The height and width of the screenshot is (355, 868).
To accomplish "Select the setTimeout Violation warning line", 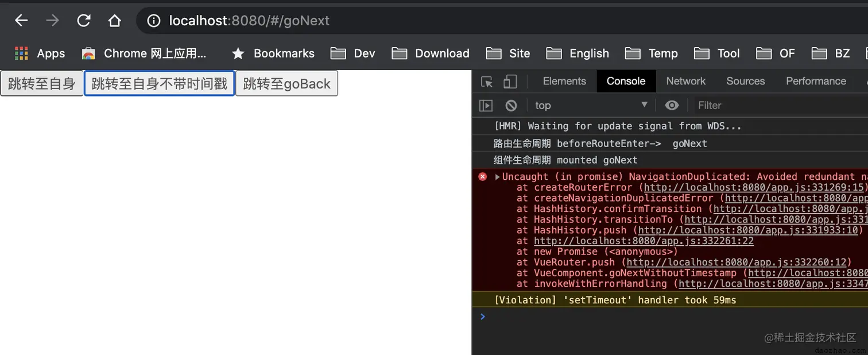I will (670, 300).
